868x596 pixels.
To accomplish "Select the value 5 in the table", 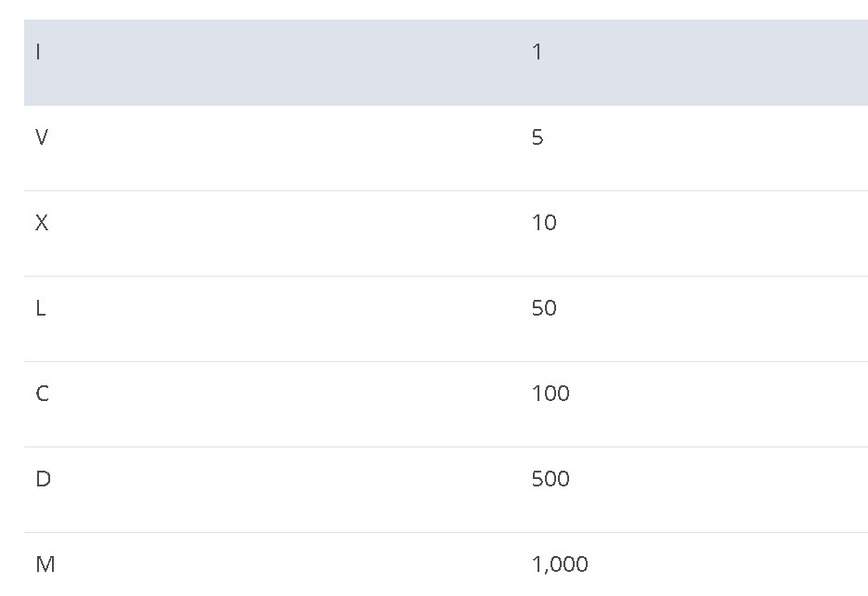I will [538, 137].
